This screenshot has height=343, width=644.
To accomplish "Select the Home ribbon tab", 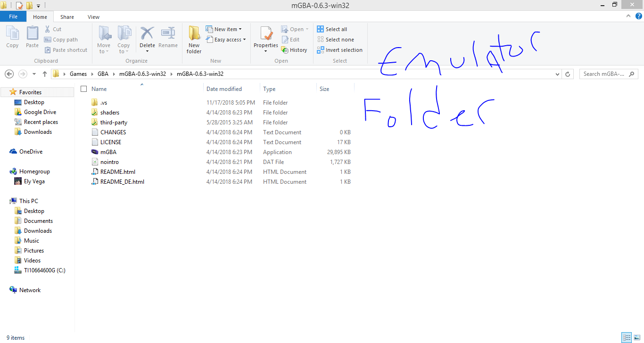I will [40, 17].
